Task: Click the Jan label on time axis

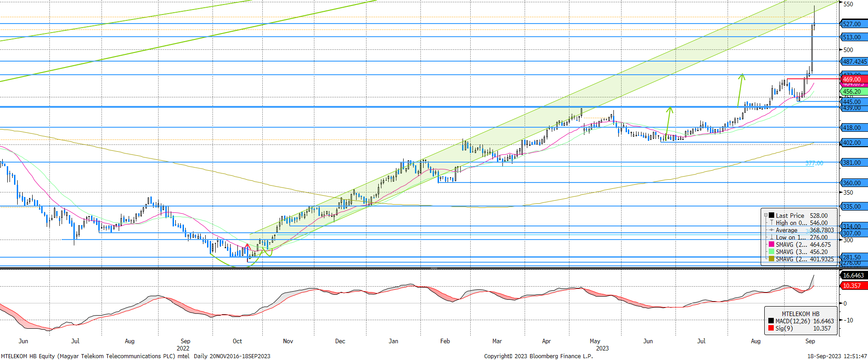Action: pyautogui.click(x=394, y=341)
